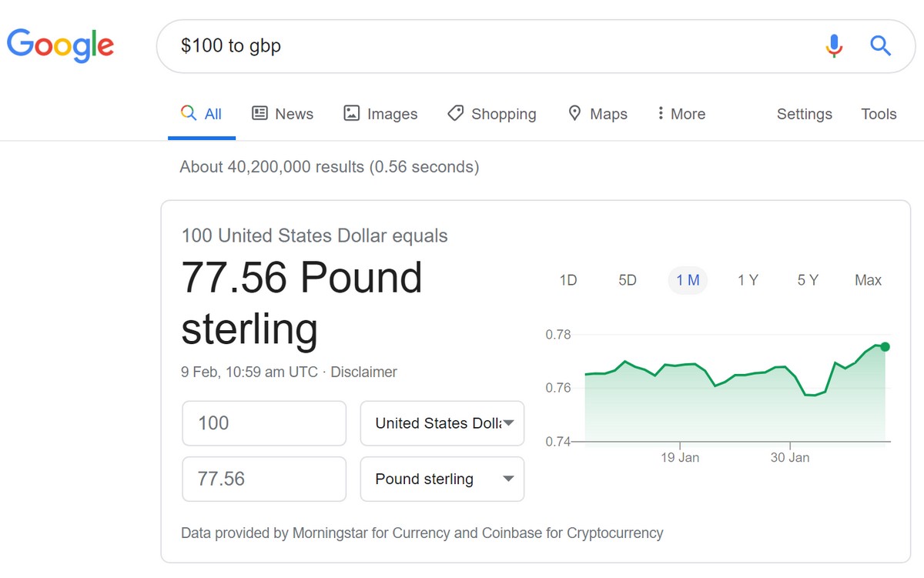
Task: Click the microphone voice search icon
Action: [834, 46]
